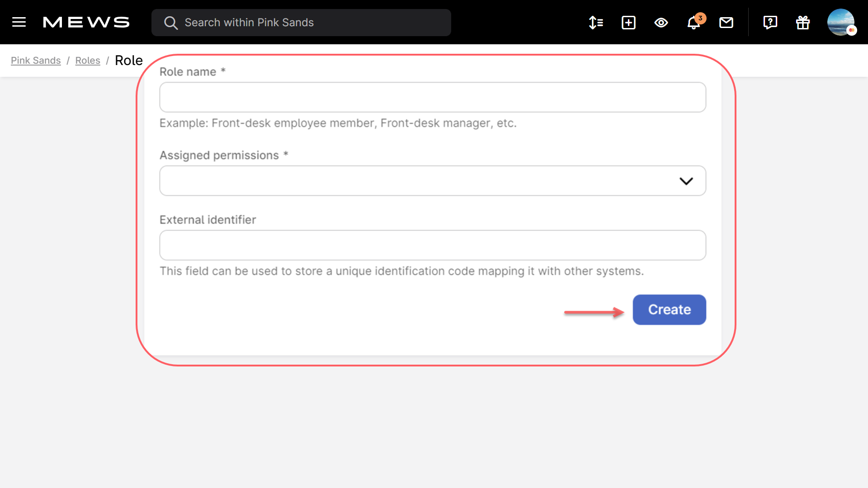The width and height of the screenshot is (868, 488).
Task: Navigate to Pink Sands breadcrumb link
Action: [x=36, y=60]
